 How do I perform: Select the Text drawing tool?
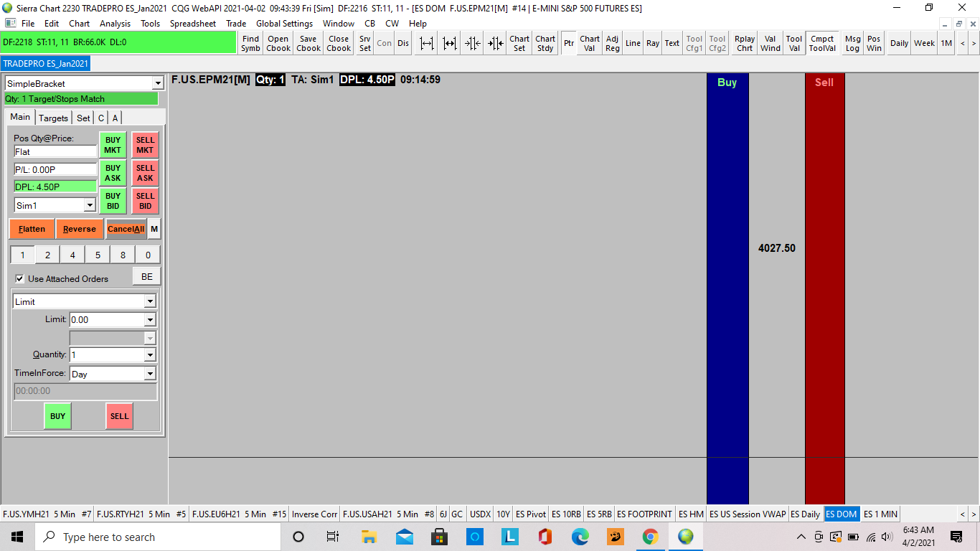pos(672,43)
